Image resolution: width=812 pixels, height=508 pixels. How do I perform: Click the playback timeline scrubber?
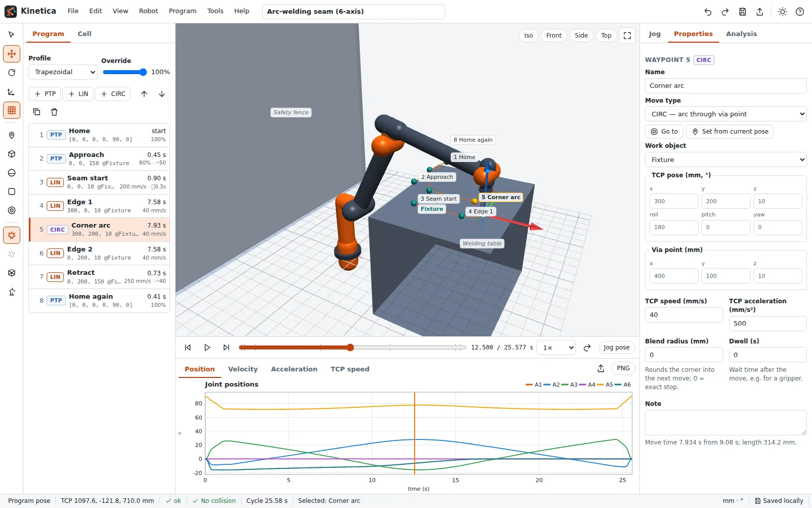coord(352,347)
